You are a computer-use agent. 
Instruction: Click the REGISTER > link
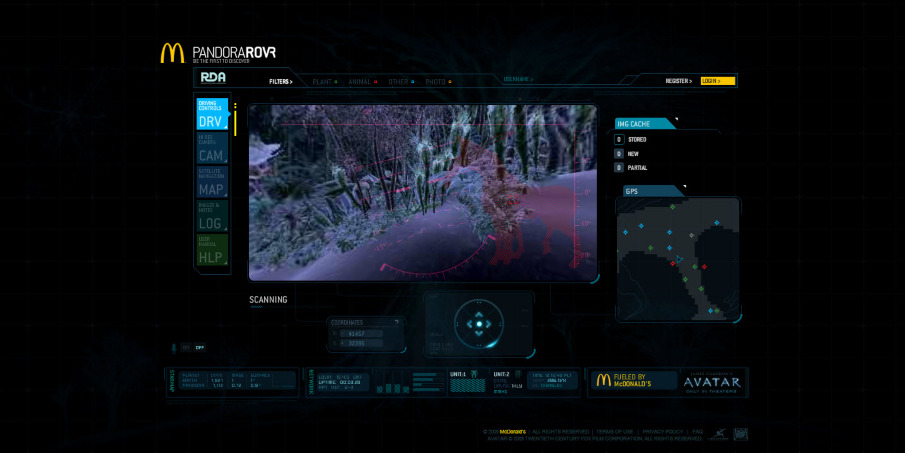[x=678, y=81]
